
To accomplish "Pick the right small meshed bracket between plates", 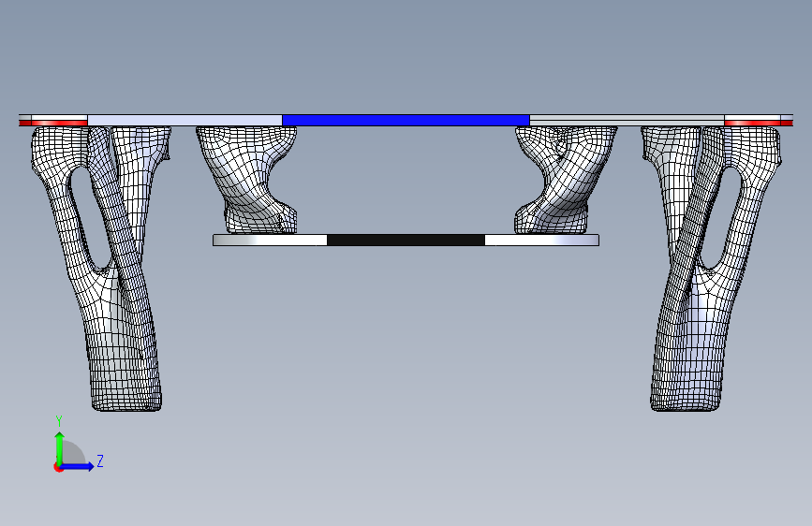I will pos(565,179).
